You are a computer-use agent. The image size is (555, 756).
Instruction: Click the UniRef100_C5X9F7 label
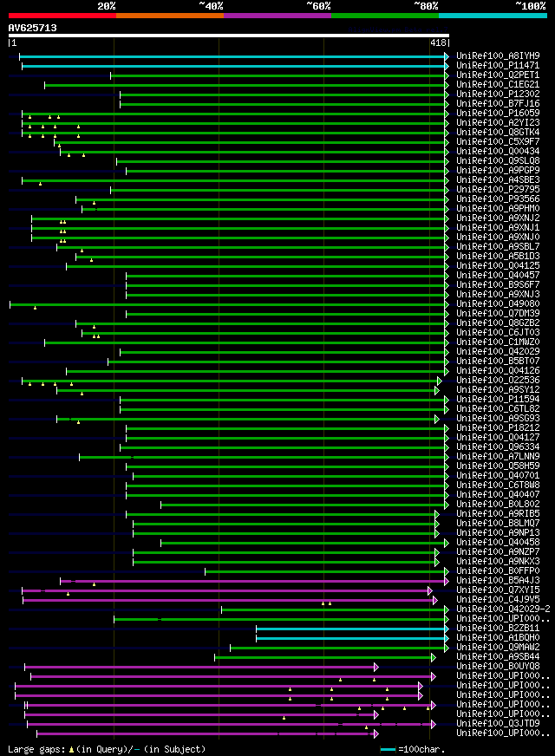[x=498, y=142]
